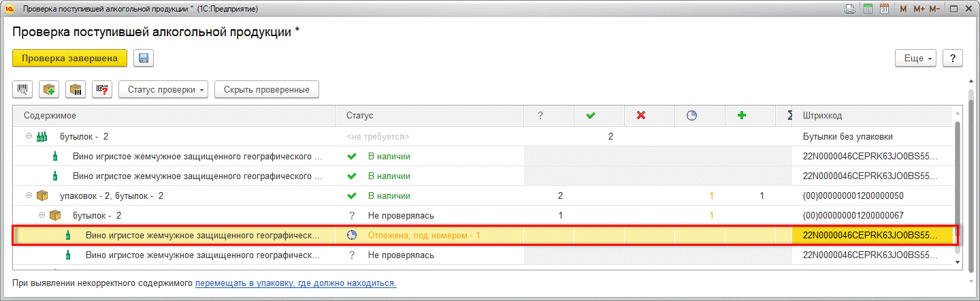The image size is (980, 301).
Task: Collapse the "бутылок - 2" top group
Action: point(29,137)
